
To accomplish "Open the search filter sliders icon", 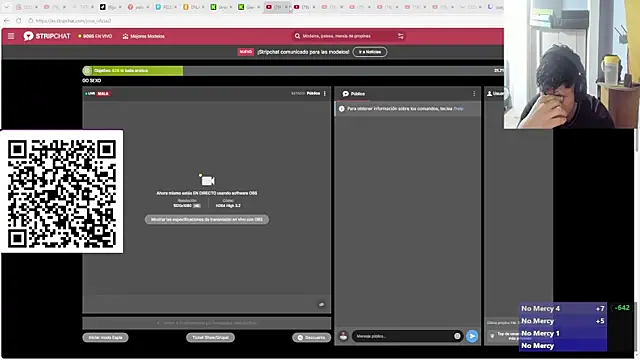I will tap(400, 36).
